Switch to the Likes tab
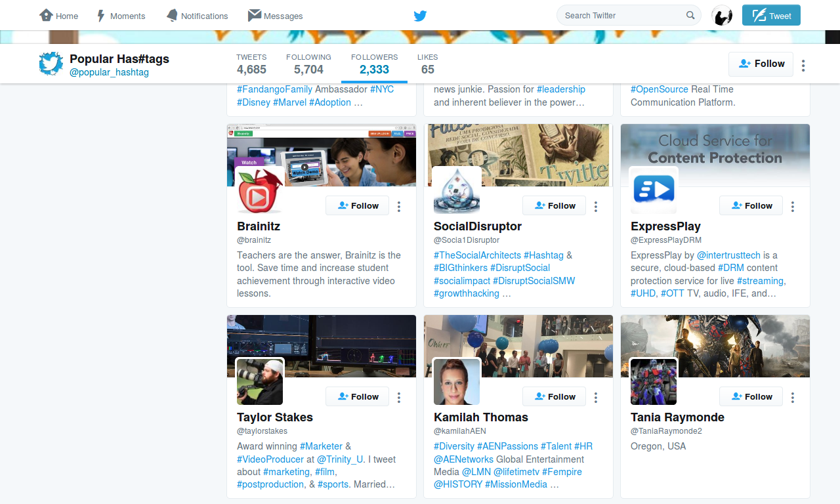 [x=427, y=64]
